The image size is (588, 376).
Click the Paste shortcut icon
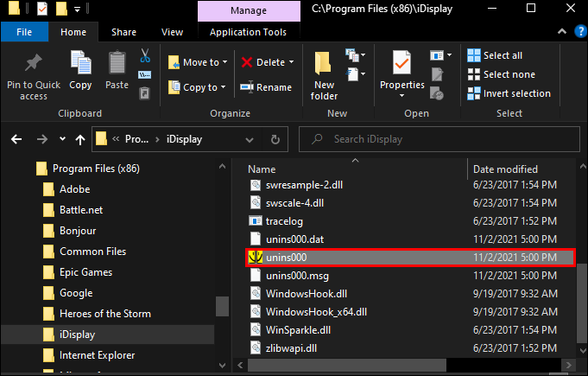(x=145, y=92)
